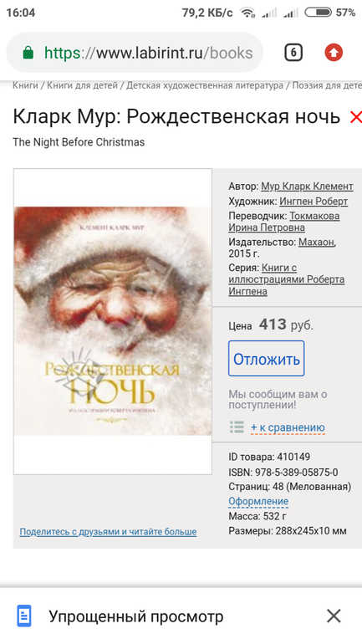362x644 pixels.
Task: Open series link Книги с иллюстрациями Роберта Ингпена
Action: point(287,279)
